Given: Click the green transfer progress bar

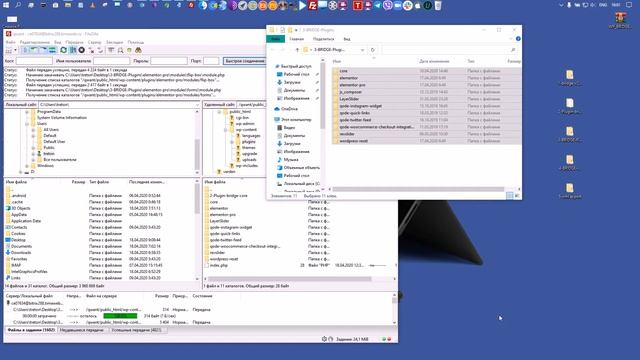Looking at the screenshot, I should (x=120, y=316).
